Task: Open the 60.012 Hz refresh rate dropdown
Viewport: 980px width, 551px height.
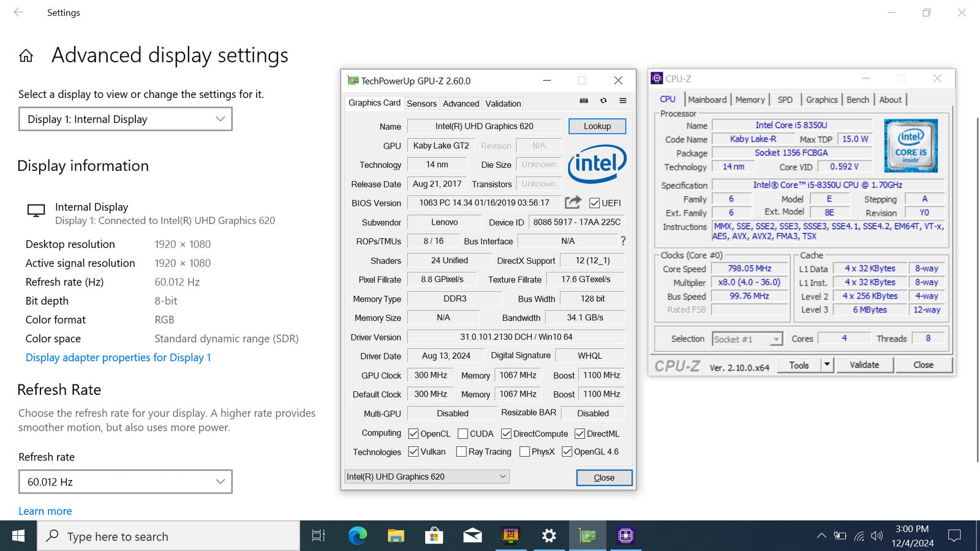Action: click(126, 482)
